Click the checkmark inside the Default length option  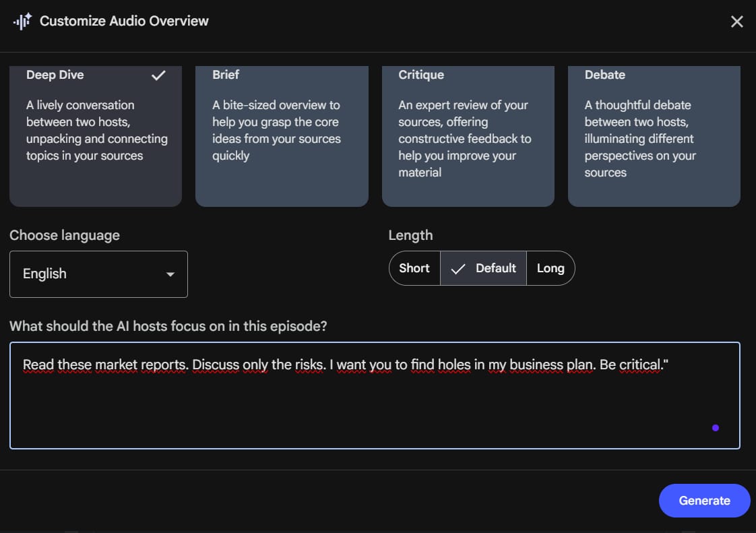pyautogui.click(x=458, y=268)
